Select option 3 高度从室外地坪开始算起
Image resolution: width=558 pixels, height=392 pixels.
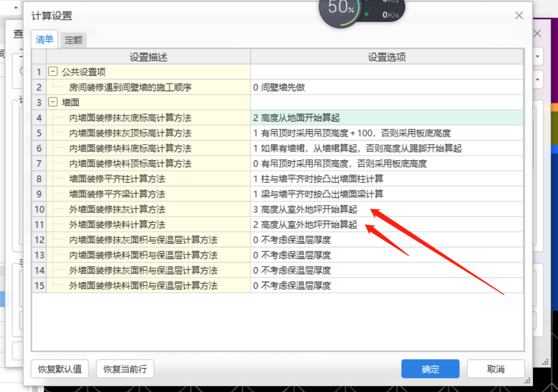click(x=387, y=209)
